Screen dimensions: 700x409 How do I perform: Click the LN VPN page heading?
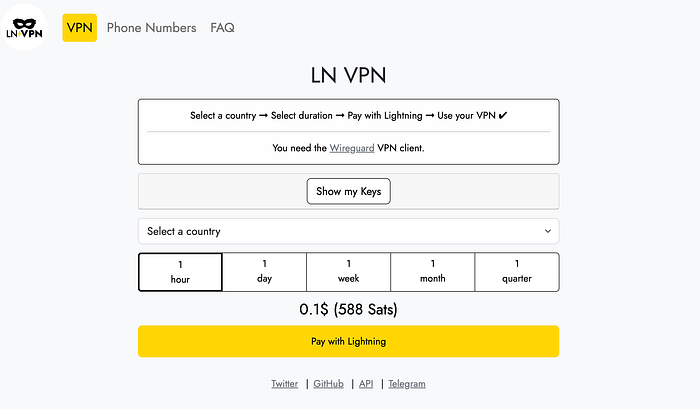pyautogui.click(x=348, y=75)
